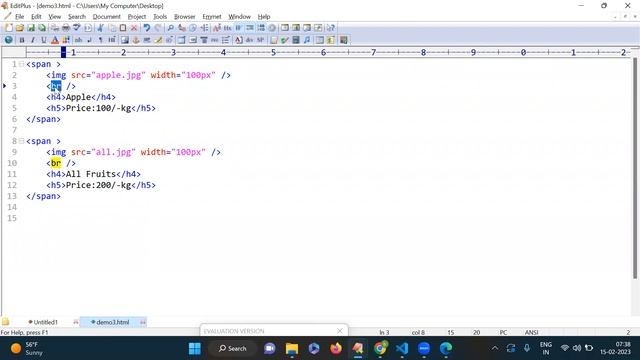Launch Firefox from the taskbar
Screen dimensions: 640x360
tap(336, 349)
